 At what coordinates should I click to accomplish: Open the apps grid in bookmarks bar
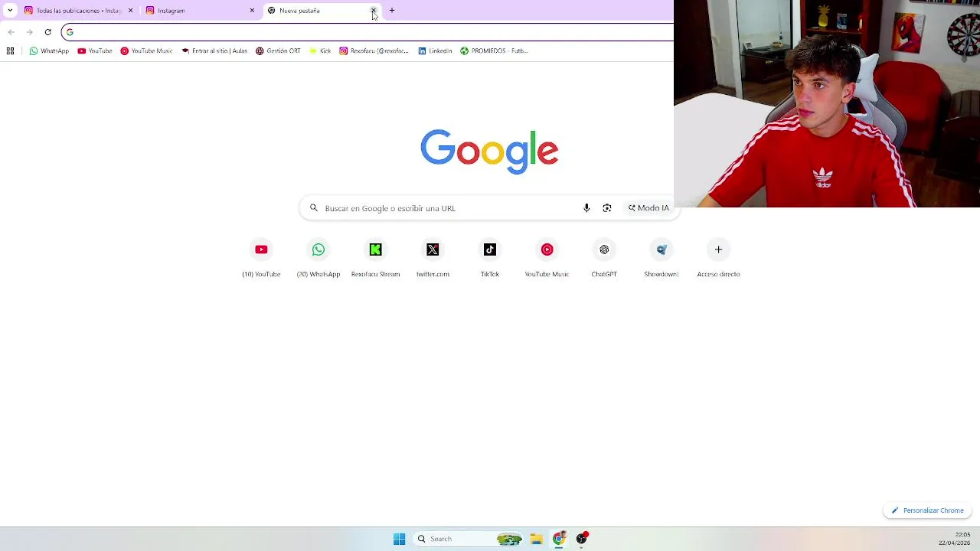[10, 51]
